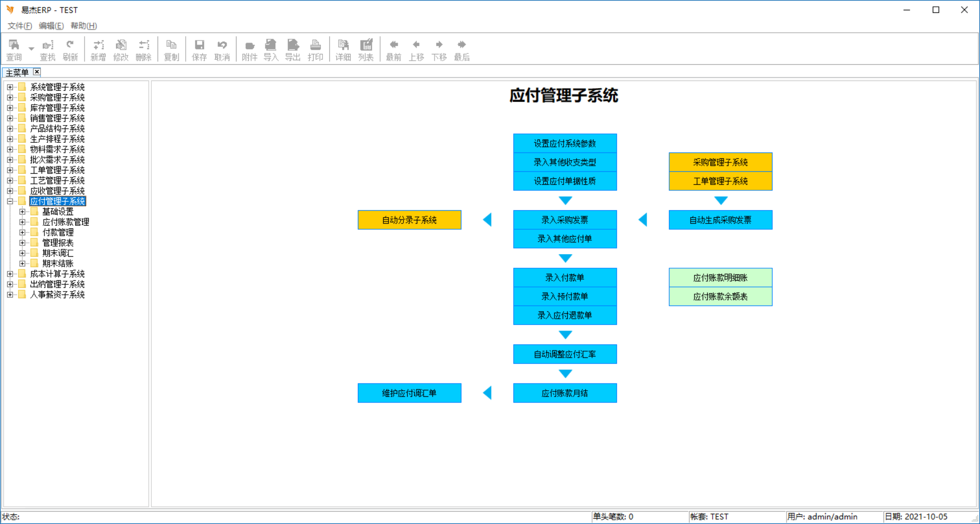
Task: Open the 编辑(E) menu
Action: click(51, 26)
